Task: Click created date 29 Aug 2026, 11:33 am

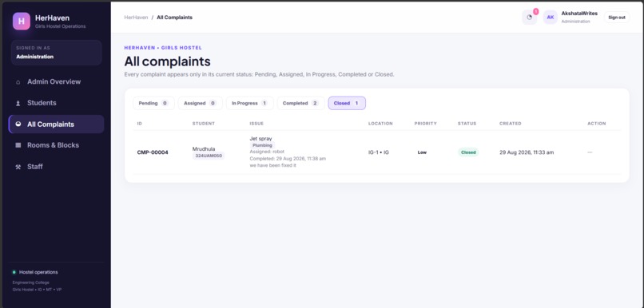Action: pos(527,152)
